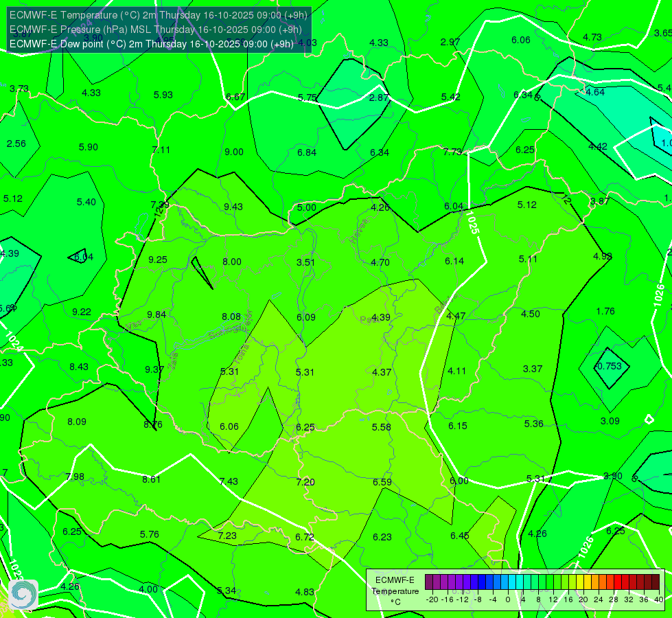Click the 3.09 dew point value
672x618 pixels.
pyautogui.click(x=610, y=421)
